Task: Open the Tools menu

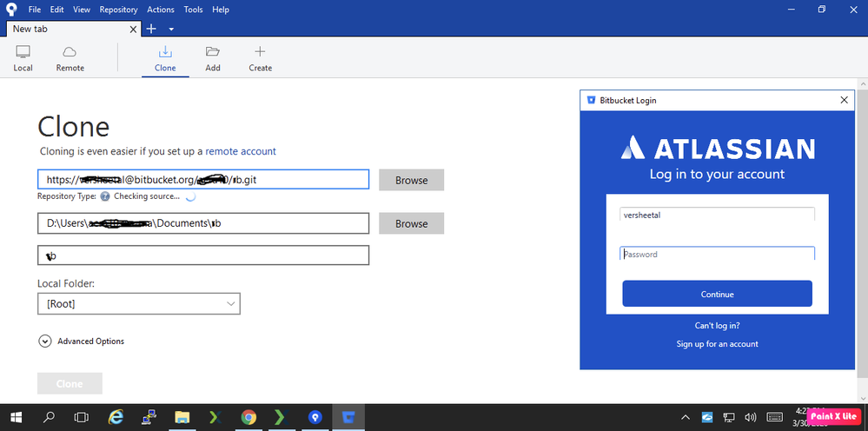Action: click(x=193, y=10)
